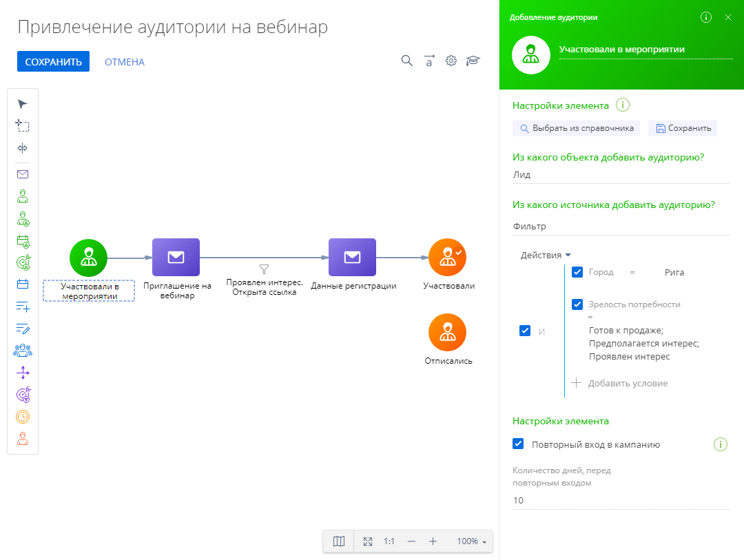Viewport: 744px width, 560px height.
Task: Pick the modify data pencil element
Action: click(x=23, y=329)
